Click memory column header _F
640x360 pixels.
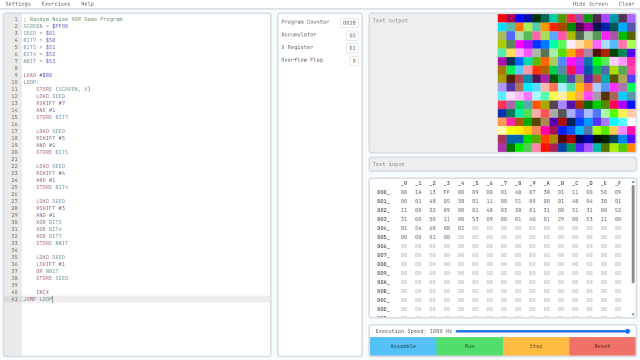tap(618, 183)
